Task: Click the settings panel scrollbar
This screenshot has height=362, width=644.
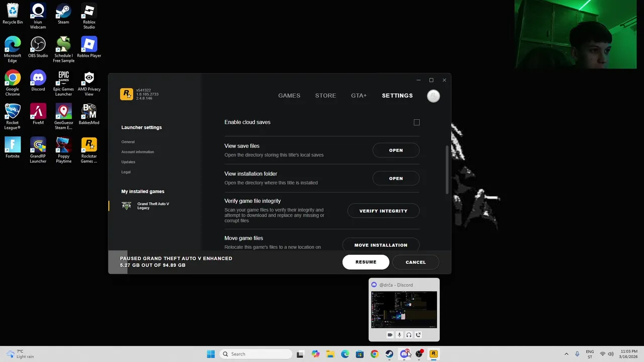Action: (x=446, y=169)
